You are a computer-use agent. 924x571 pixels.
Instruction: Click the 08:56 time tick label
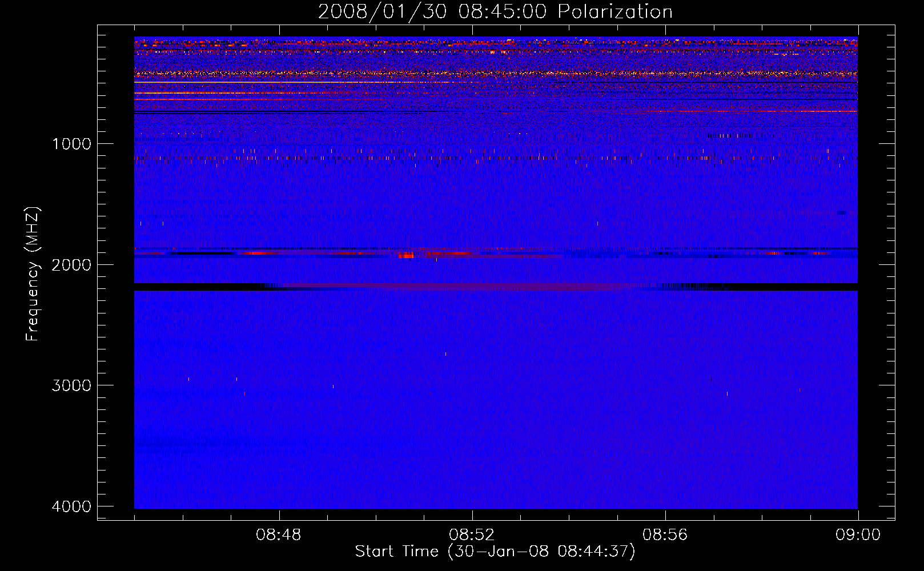(x=665, y=535)
